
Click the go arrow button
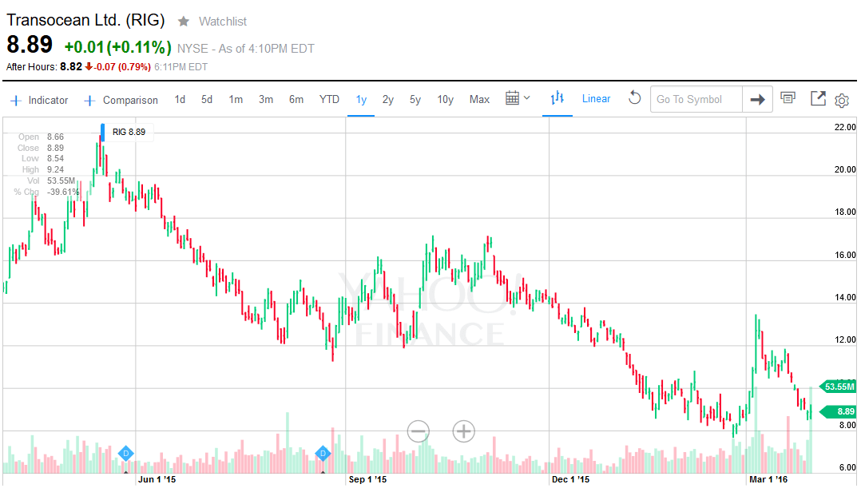point(757,99)
